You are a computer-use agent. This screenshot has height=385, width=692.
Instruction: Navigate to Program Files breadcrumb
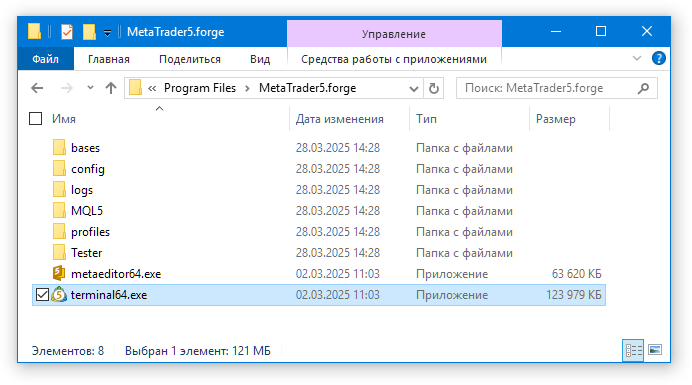tap(200, 88)
